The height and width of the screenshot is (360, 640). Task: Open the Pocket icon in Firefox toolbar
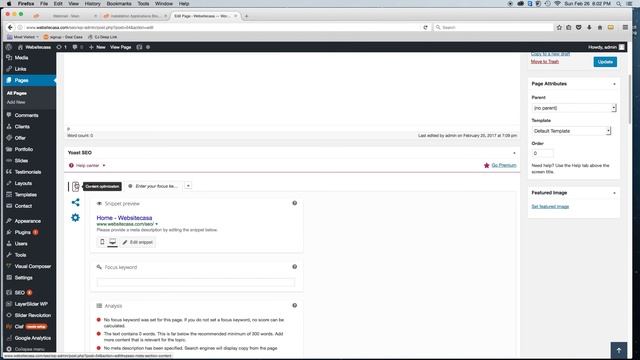click(578, 27)
